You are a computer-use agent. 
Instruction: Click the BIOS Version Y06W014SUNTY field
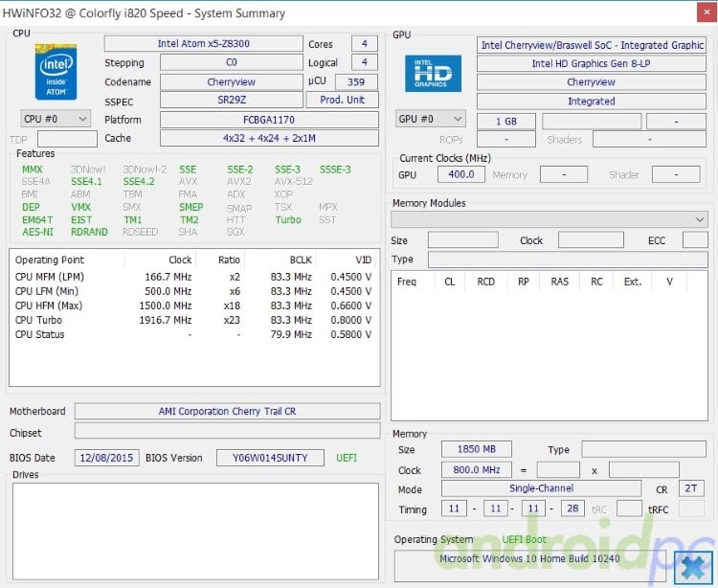point(270,458)
